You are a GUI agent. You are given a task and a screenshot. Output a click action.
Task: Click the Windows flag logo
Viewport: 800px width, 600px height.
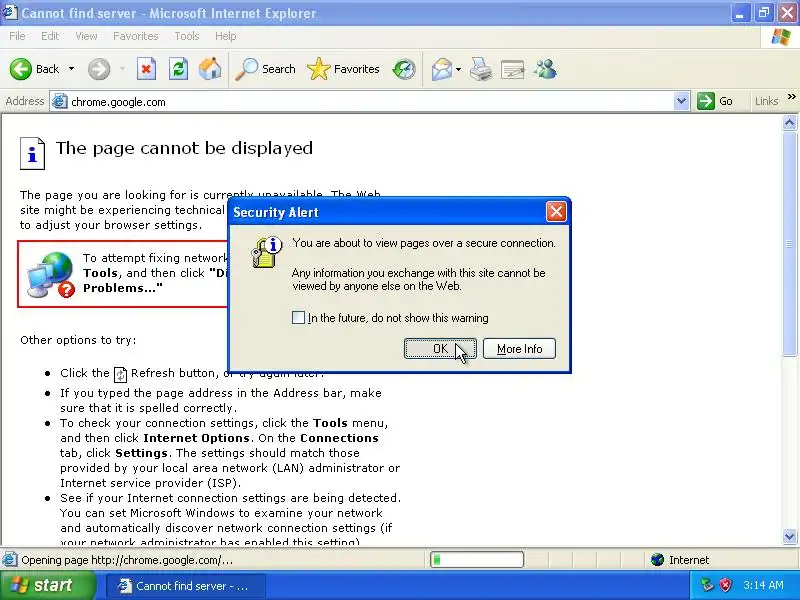781,37
